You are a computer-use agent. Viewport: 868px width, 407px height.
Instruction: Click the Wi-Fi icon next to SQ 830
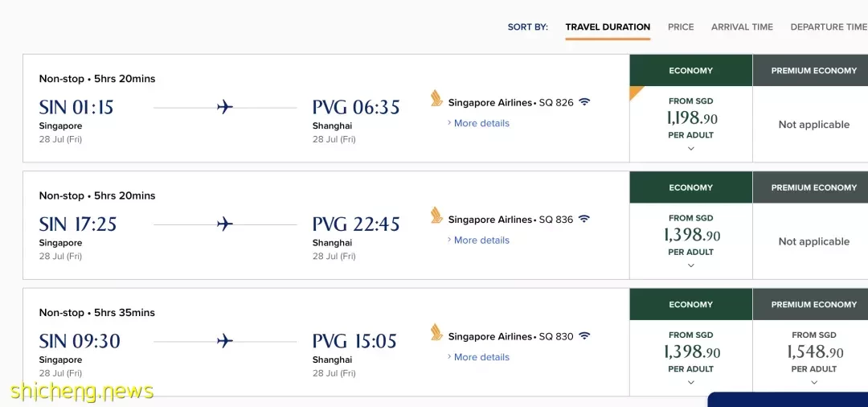[584, 335]
